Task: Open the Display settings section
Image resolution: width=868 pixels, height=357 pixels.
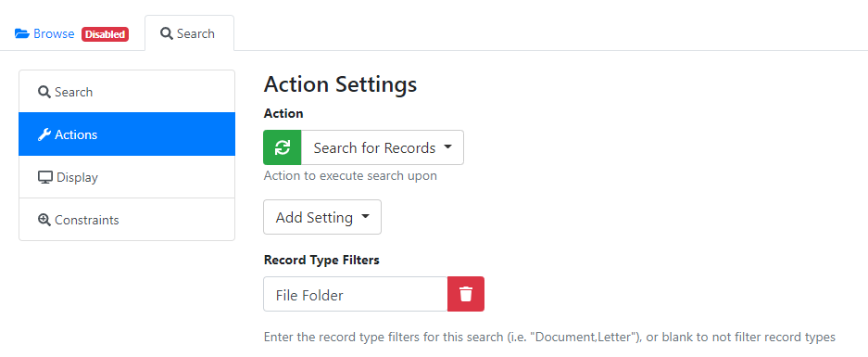Action: [x=127, y=177]
